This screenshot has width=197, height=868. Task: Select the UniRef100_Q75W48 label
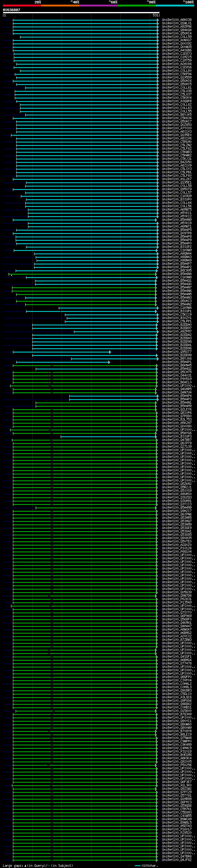pyautogui.click(x=177, y=738)
